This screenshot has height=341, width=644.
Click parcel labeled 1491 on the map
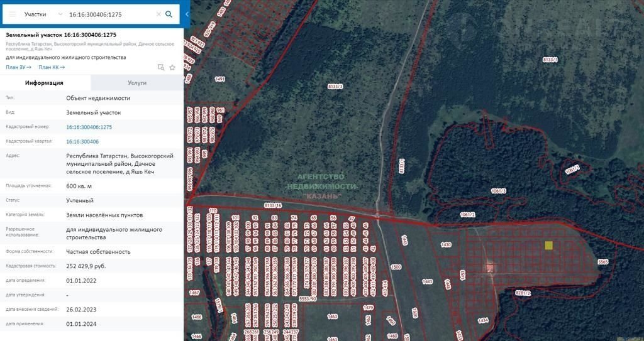click(x=219, y=79)
